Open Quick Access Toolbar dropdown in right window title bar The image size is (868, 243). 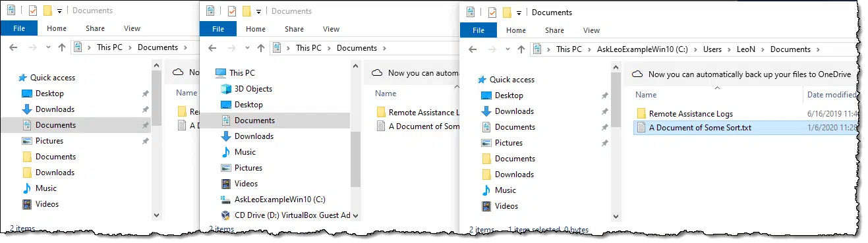(x=520, y=13)
